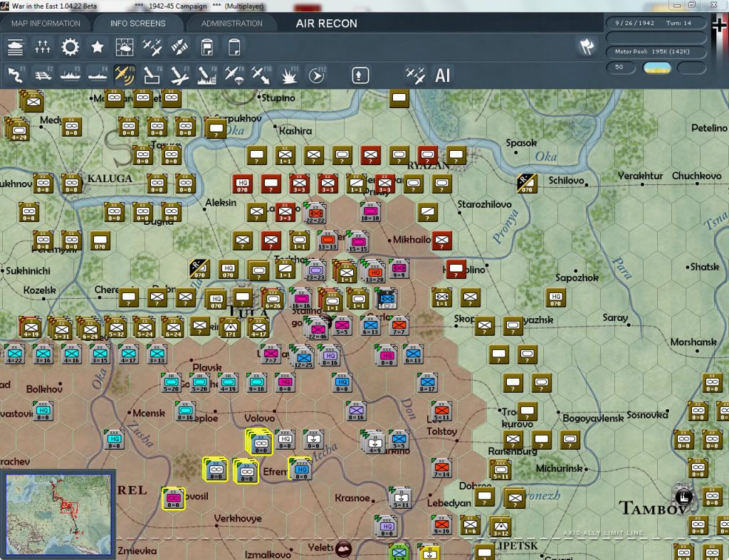This screenshot has height=560, width=729.
Task: Select the 7=14 unit counter
Action: coord(441,467)
